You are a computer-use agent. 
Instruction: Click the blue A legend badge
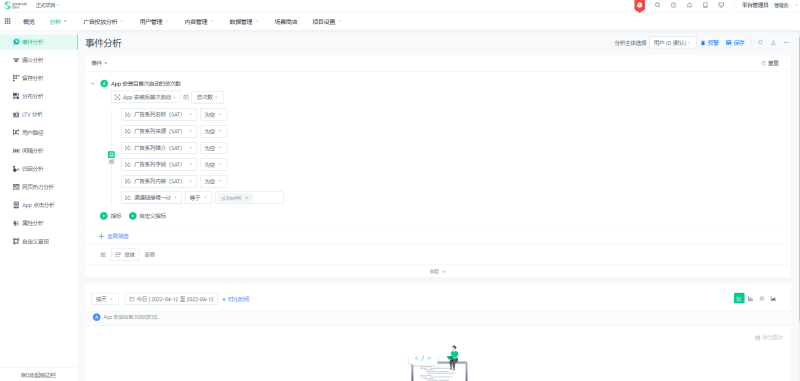(97, 317)
